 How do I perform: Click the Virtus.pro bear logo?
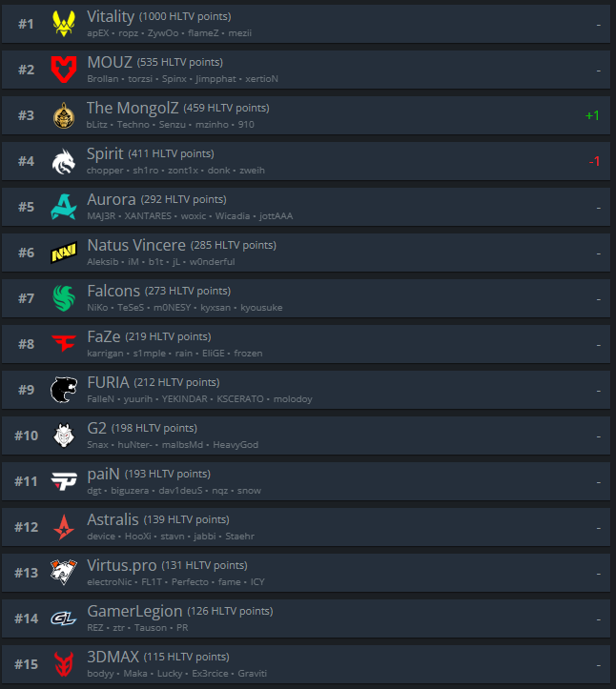[64, 572]
